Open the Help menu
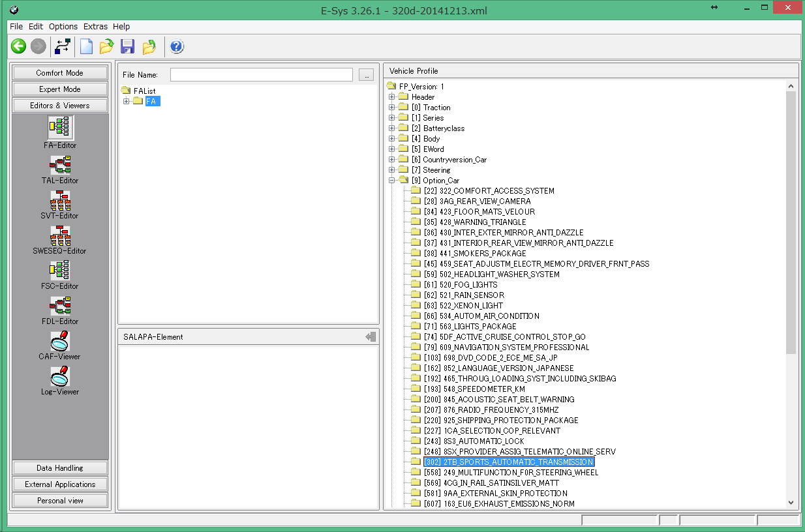This screenshot has height=532, width=805. (x=121, y=27)
